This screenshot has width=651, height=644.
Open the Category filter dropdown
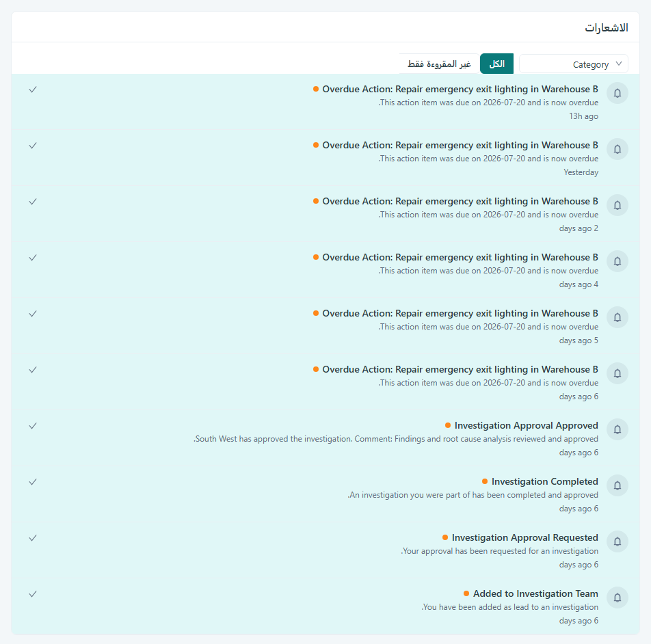tap(573, 64)
